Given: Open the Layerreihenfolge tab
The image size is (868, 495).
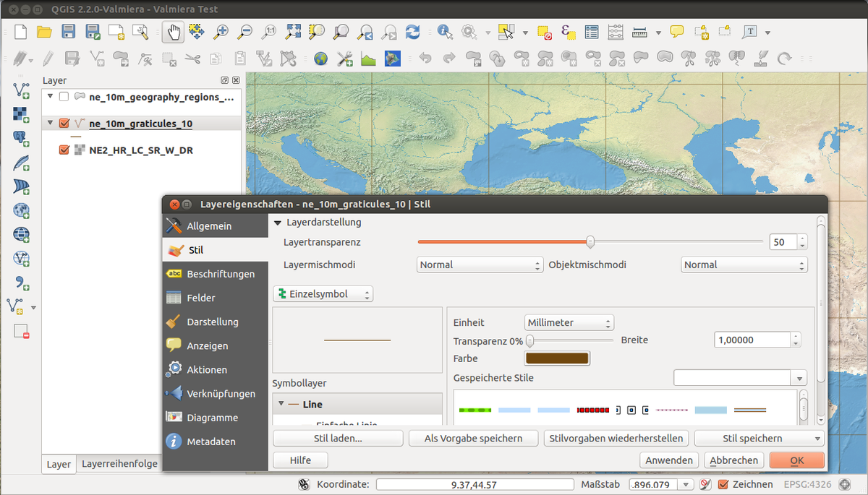Looking at the screenshot, I should tap(119, 464).
